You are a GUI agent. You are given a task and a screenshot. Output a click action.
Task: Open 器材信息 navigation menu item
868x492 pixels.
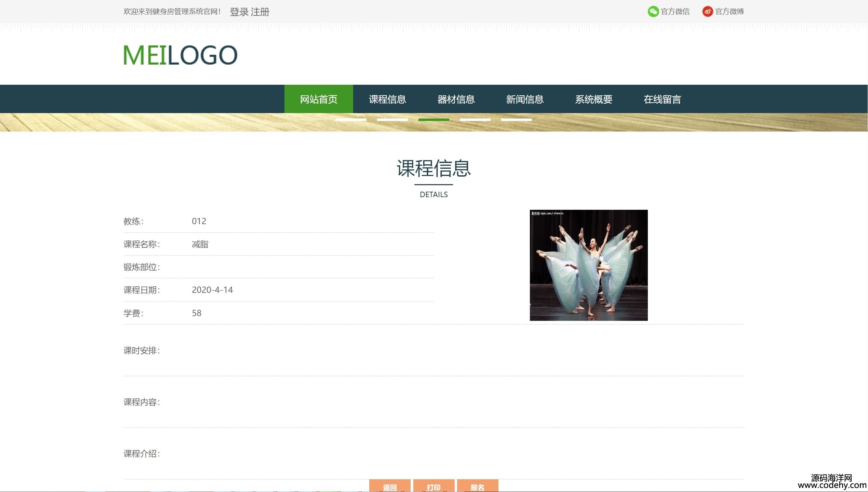[x=456, y=99]
